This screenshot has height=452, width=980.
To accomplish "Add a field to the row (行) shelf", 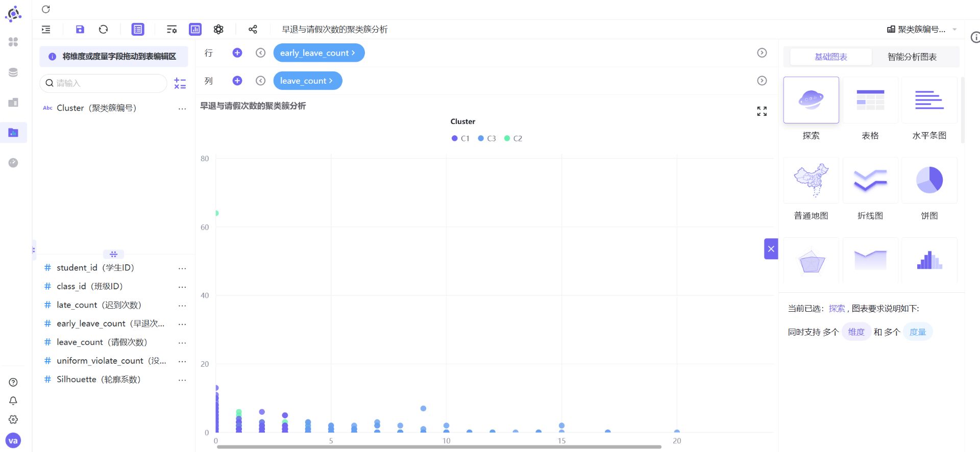I will (237, 53).
